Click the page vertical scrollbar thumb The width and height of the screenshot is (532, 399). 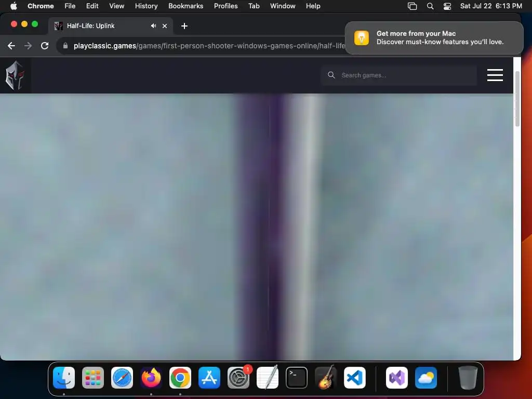pyautogui.click(x=517, y=99)
